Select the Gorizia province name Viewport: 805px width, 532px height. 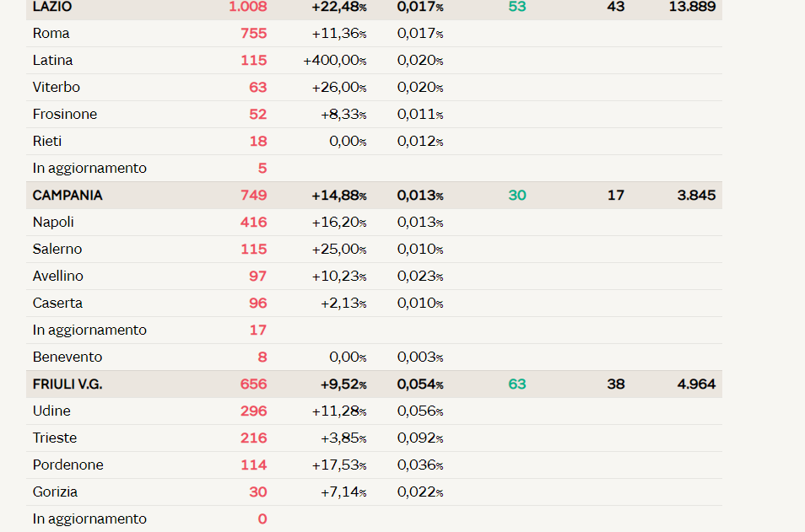(x=55, y=492)
